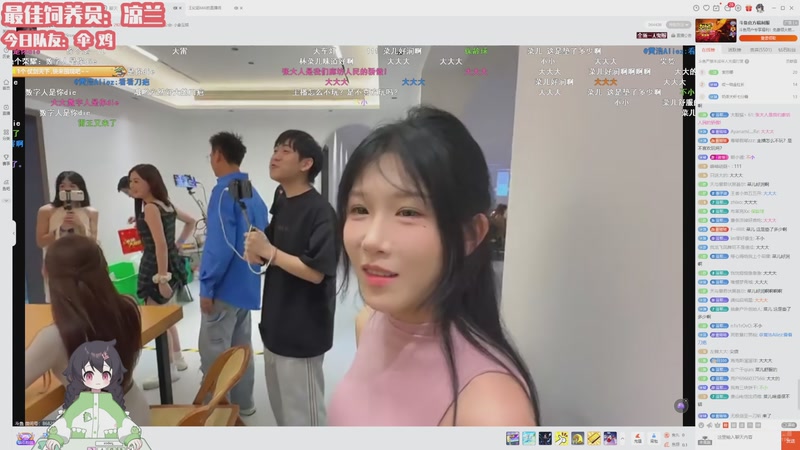Open the last icon above the sidebar chevron
The image size is (800, 450).
pos(6,184)
